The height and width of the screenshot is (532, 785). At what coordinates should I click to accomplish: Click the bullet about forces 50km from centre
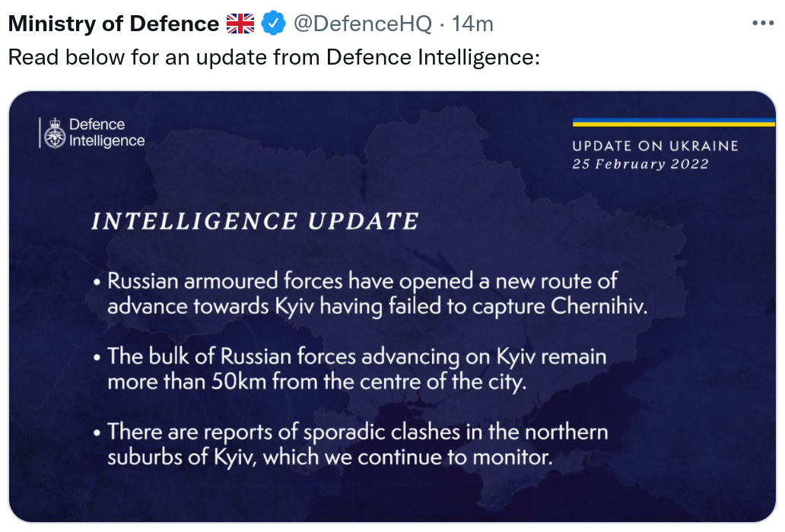click(358, 369)
